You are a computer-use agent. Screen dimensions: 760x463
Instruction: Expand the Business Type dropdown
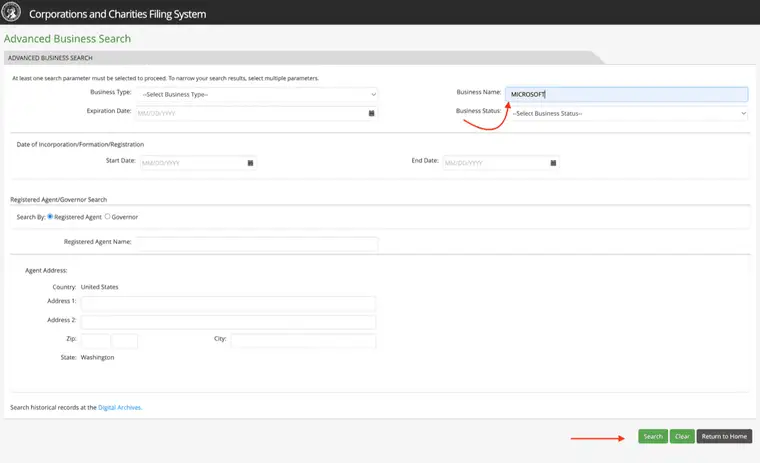pos(257,95)
